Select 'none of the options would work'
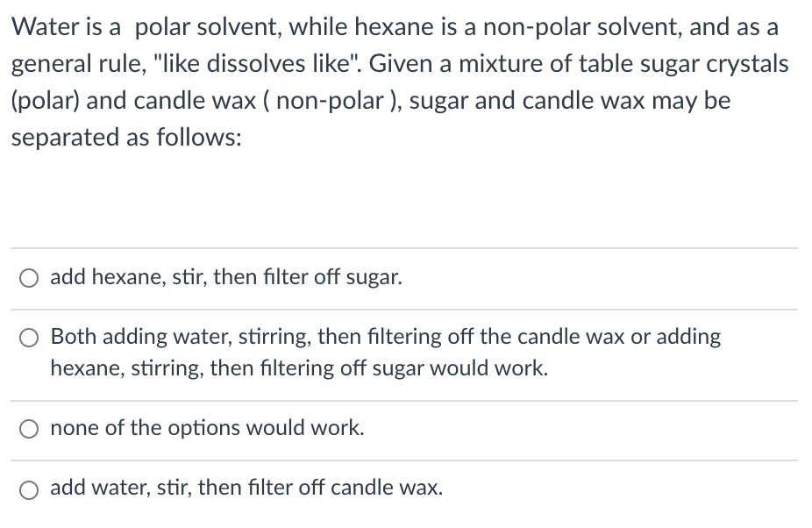The width and height of the screenshot is (812, 528). click(29, 428)
